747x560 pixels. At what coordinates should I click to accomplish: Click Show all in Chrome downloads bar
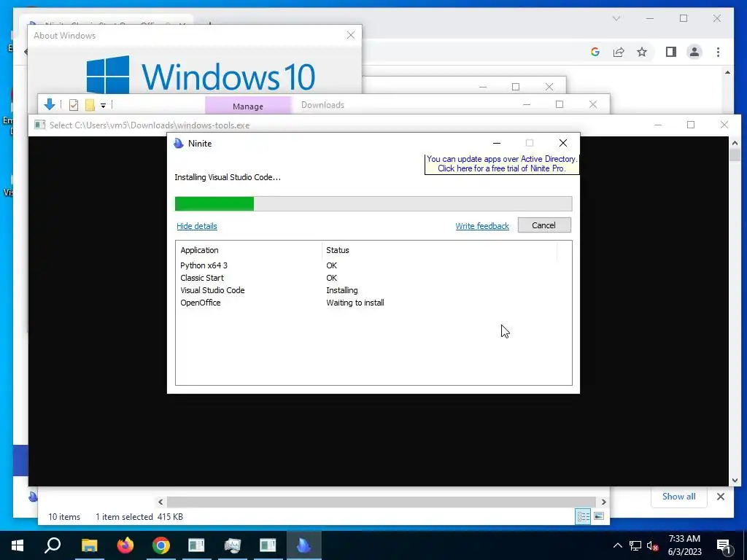[x=679, y=496]
